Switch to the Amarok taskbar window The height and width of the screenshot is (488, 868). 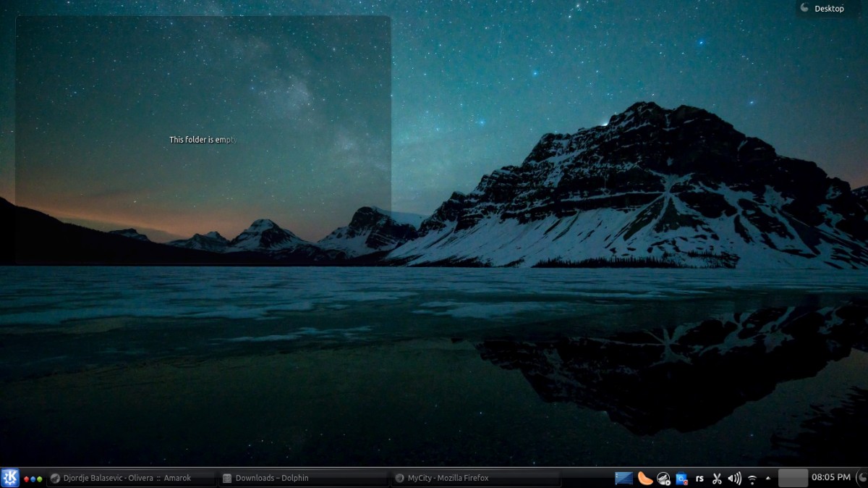[x=132, y=478]
